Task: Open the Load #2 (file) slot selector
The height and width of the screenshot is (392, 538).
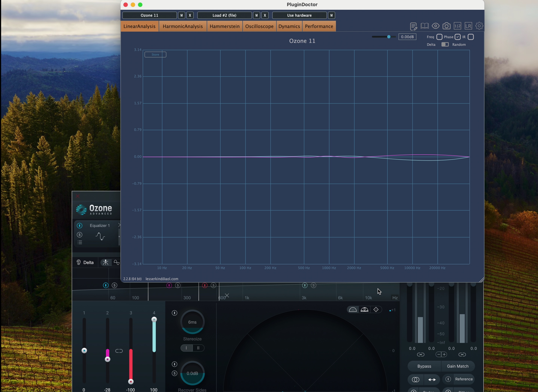Action: point(224,15)
